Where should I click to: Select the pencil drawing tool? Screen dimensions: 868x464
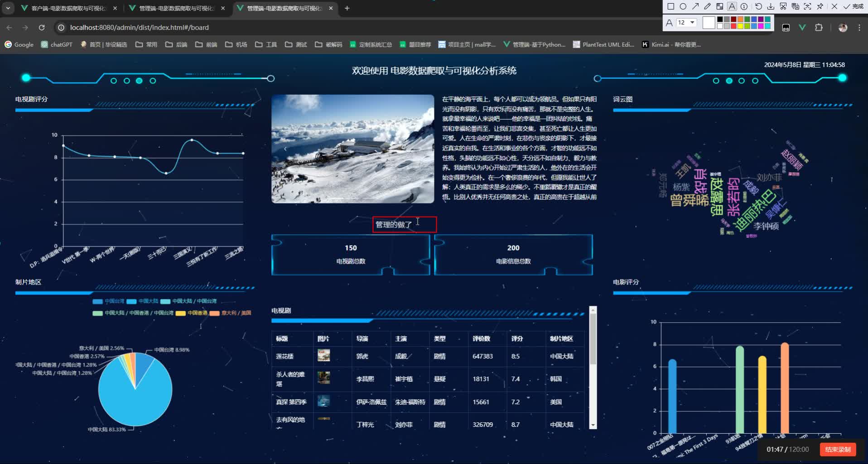pos(708,6)
